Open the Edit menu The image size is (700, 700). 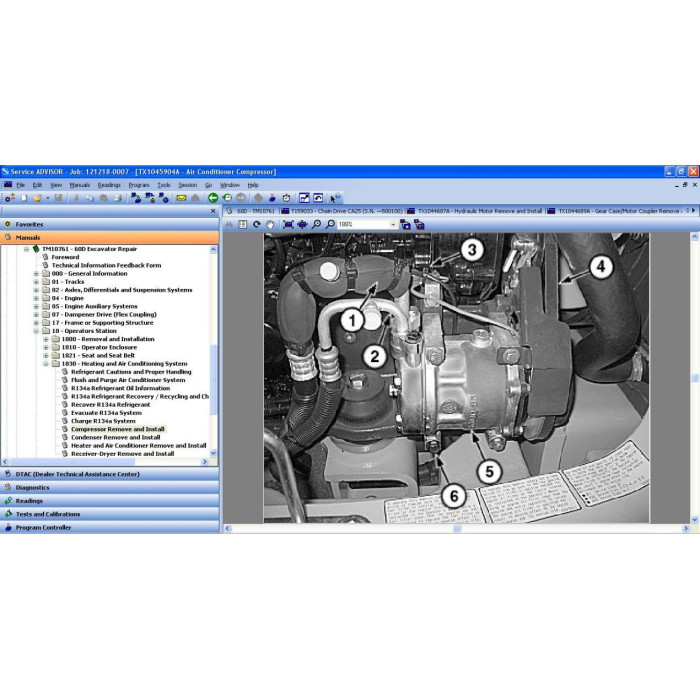click(x=37, y=185)
